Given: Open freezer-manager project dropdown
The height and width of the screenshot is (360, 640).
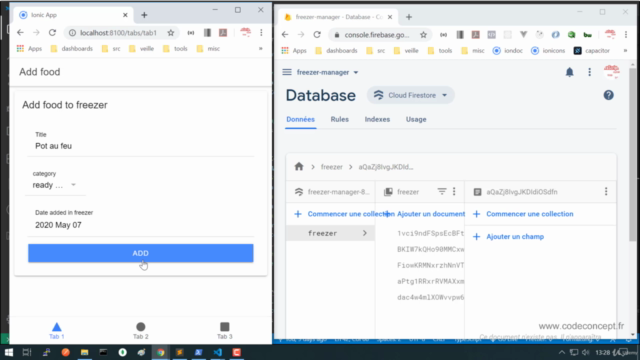Looking at the screenshot, I should pyautogui.click(x=327, y=72).
